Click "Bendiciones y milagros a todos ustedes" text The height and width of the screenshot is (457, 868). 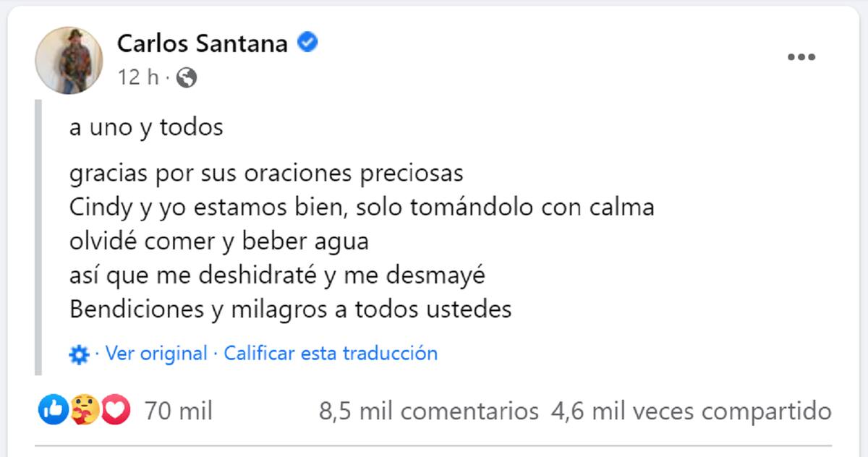(291, 309)
